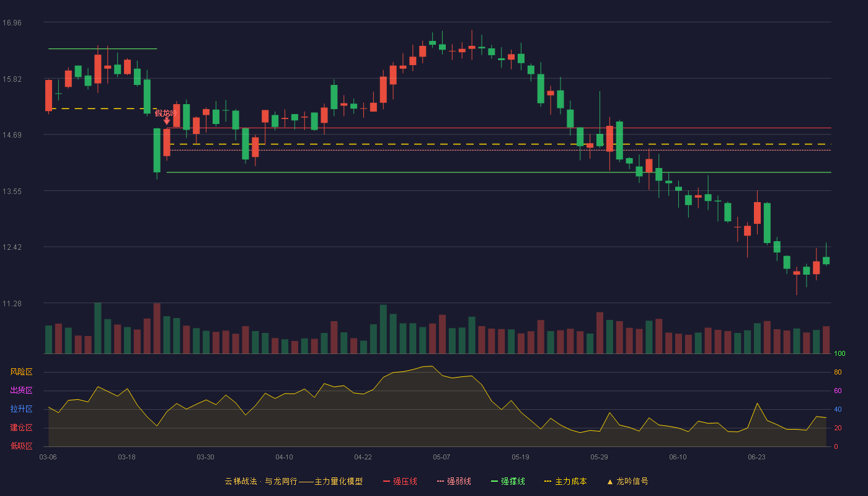Viewport: 868px width, 496px height.
Task: Click the 出货区 zone label
Action: [x=22, y=391]
